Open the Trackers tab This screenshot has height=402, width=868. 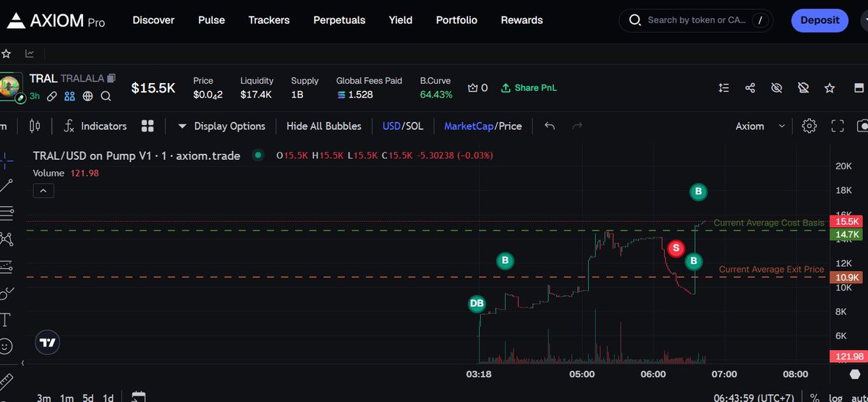pyautogui.click(x=269, y=20)
